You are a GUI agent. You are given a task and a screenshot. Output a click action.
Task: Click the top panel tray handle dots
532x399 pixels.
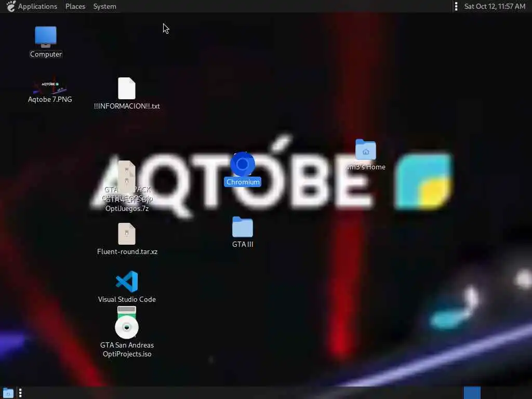click(456, 6)
